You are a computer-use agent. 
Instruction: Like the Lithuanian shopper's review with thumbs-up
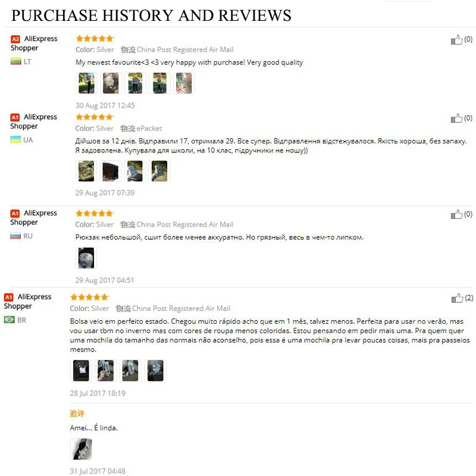coord(456,39)
